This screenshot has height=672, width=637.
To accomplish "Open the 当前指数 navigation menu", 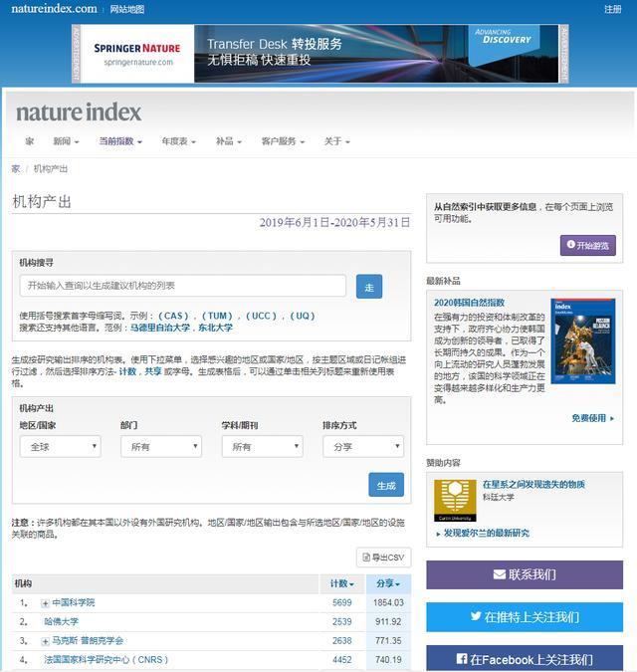I will click(120, 141).
